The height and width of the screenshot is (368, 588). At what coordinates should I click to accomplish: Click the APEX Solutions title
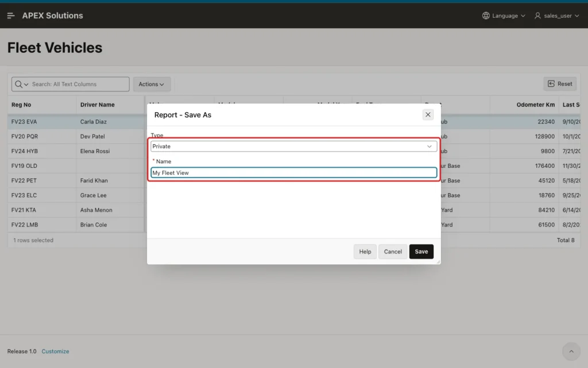coord(52,16)
